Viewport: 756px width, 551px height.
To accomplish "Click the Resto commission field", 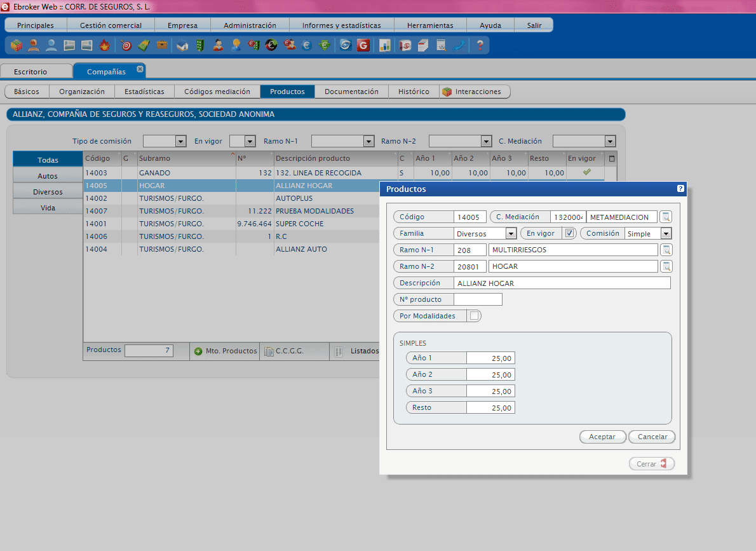I will tap(490, 408).
